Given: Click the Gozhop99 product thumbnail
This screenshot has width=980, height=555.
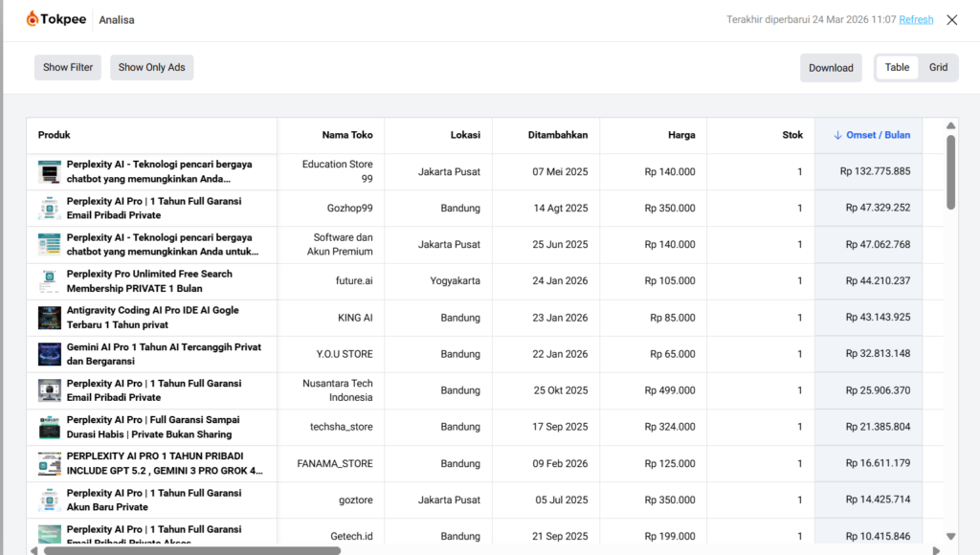Looking at the screenshot, I should point(50,209).
